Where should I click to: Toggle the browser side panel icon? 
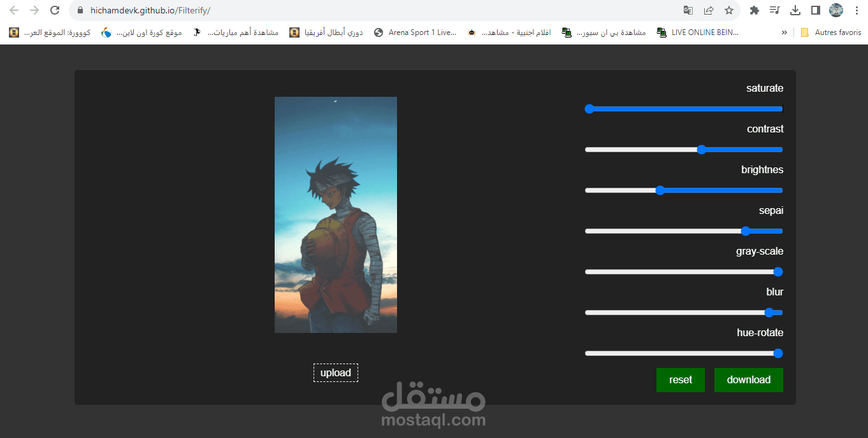815,10
